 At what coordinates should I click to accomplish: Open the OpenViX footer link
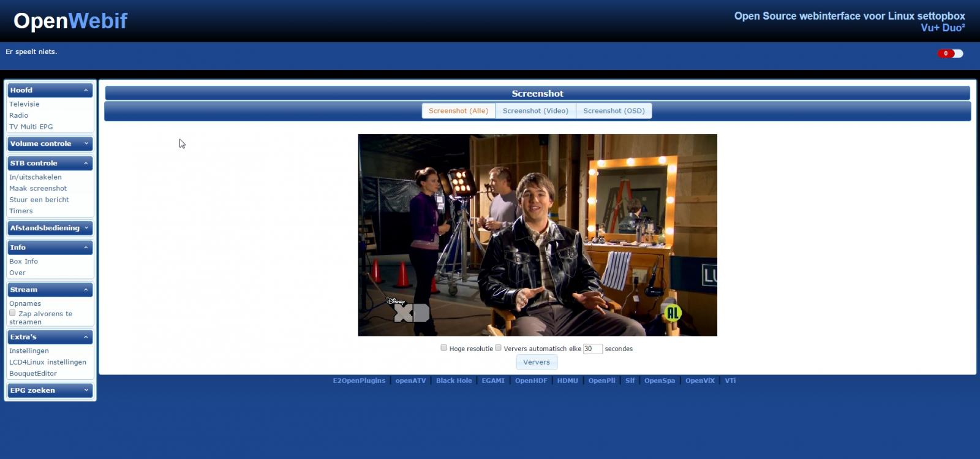point(700,381)
